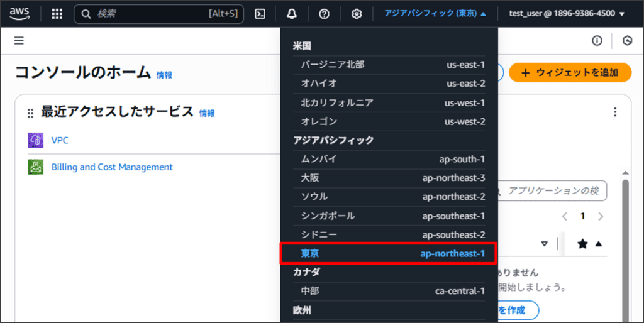The image size is (644, 323).
Task: Click the downward triangle sort dropdown
Action: tap(545, 244)
